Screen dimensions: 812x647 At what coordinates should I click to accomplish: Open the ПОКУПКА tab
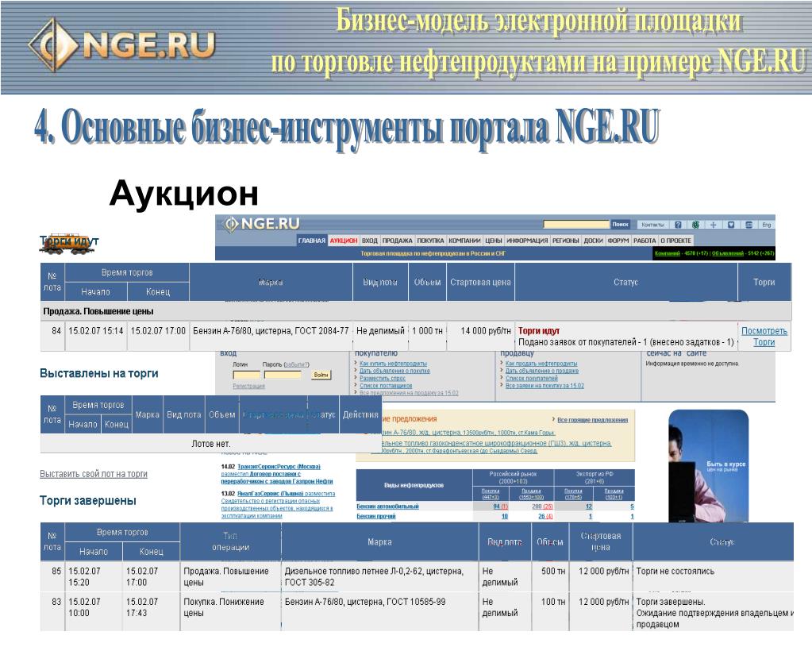(430, 241)
